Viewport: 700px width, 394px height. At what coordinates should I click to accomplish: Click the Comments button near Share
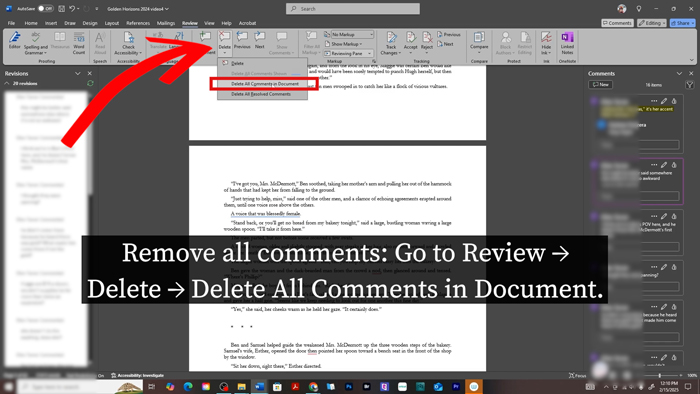[617, 23]
